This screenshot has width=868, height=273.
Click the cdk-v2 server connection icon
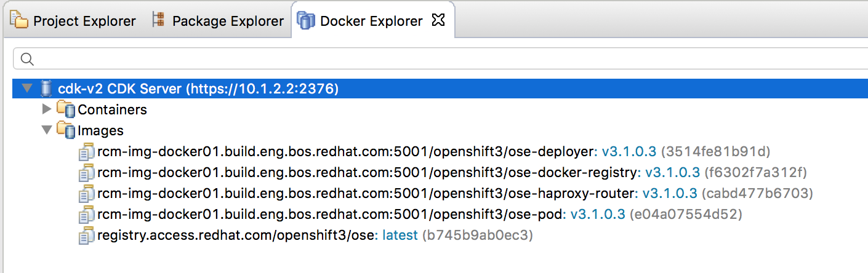point(46,89)
